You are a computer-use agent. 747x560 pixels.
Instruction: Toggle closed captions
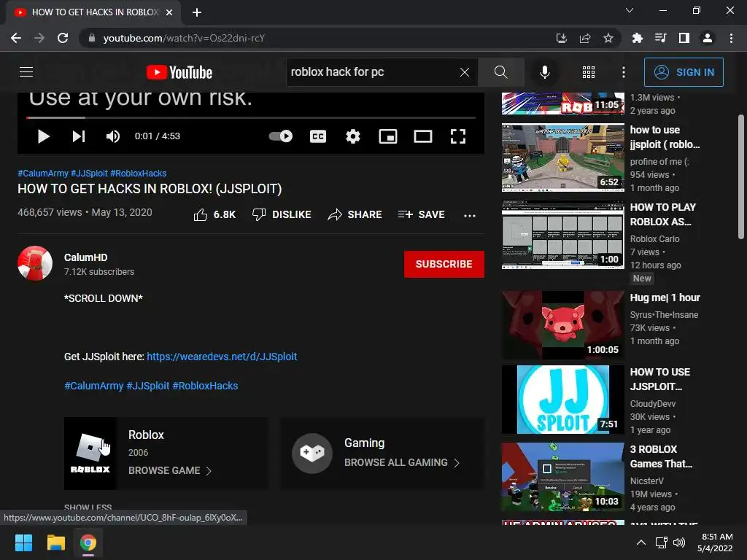pos(318,136)
